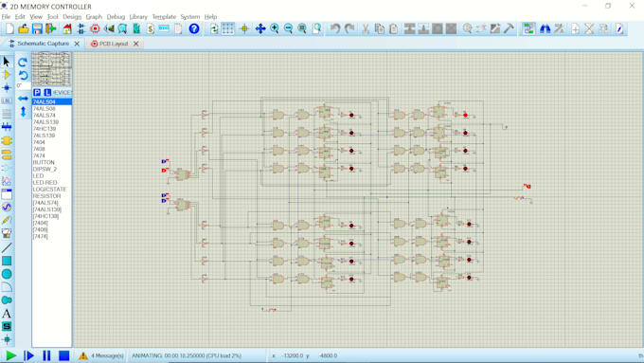Flip vertically with the up-down arrow icon

[x=23, y=112]
